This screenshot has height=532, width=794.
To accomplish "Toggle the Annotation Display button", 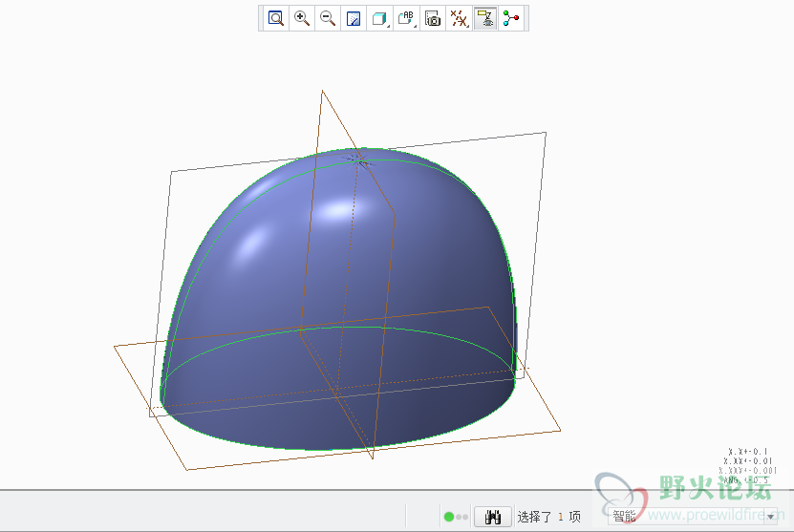I will tap(485, 18).
